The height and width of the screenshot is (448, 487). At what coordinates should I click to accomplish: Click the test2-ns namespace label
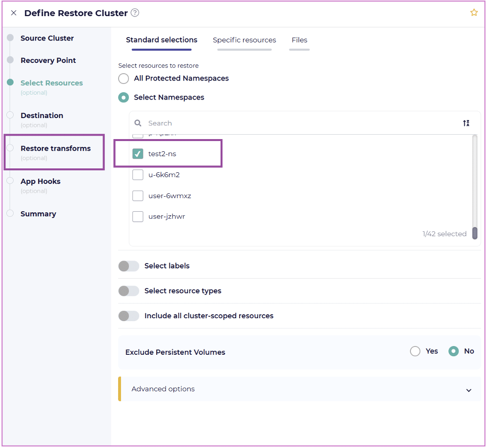coord(162,154)
